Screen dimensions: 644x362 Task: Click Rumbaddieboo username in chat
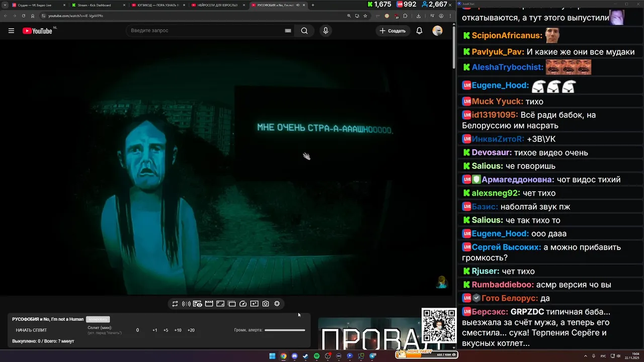click(502, 285)
